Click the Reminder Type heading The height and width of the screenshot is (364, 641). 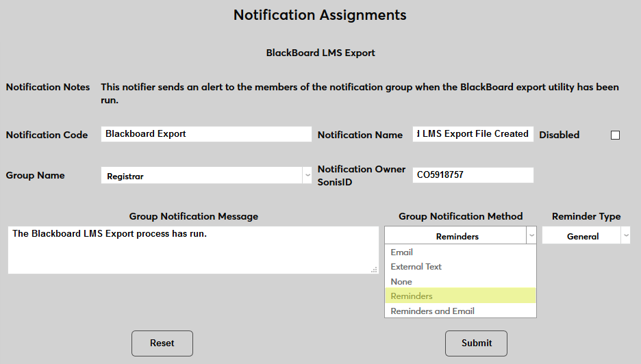[586, 216]
